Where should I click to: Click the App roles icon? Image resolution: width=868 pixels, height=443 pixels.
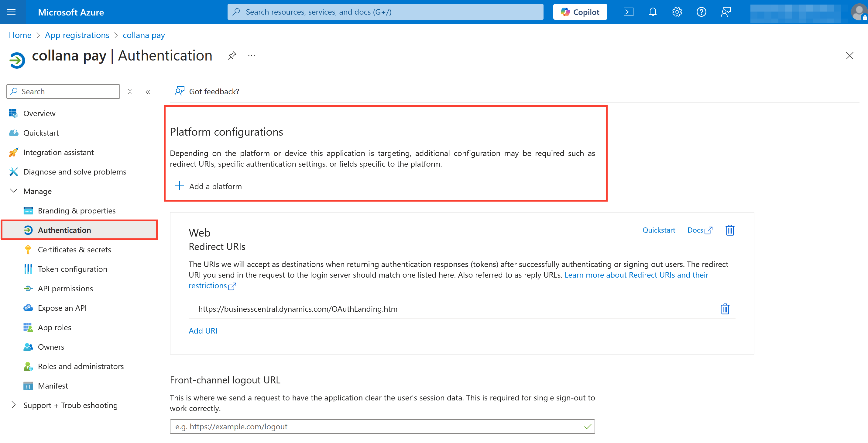pyautogui.click(x=28, y=327)
